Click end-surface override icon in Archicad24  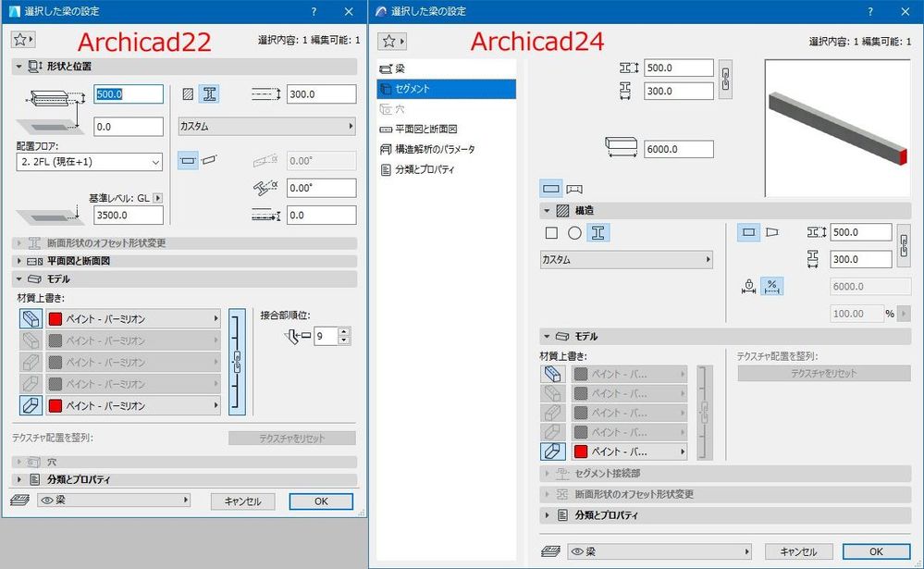click(x=552, y=451)
